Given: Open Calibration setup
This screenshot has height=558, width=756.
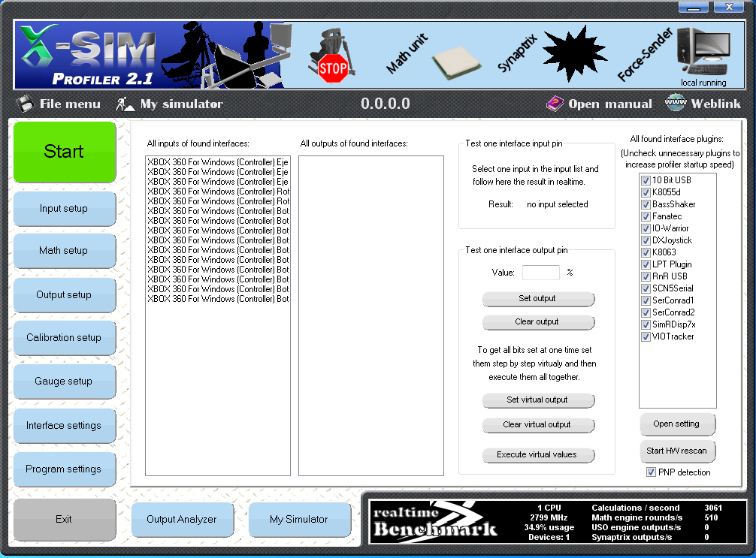Looking at the screenshot, I should click(x=65, y=338).
